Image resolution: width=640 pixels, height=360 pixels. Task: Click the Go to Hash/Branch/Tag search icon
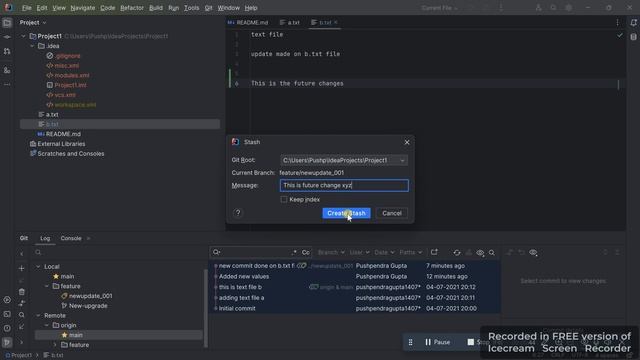492,253
